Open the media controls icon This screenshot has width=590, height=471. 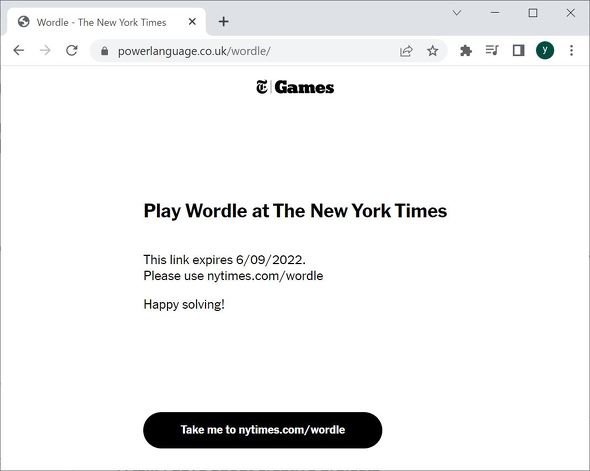(492, 50)
